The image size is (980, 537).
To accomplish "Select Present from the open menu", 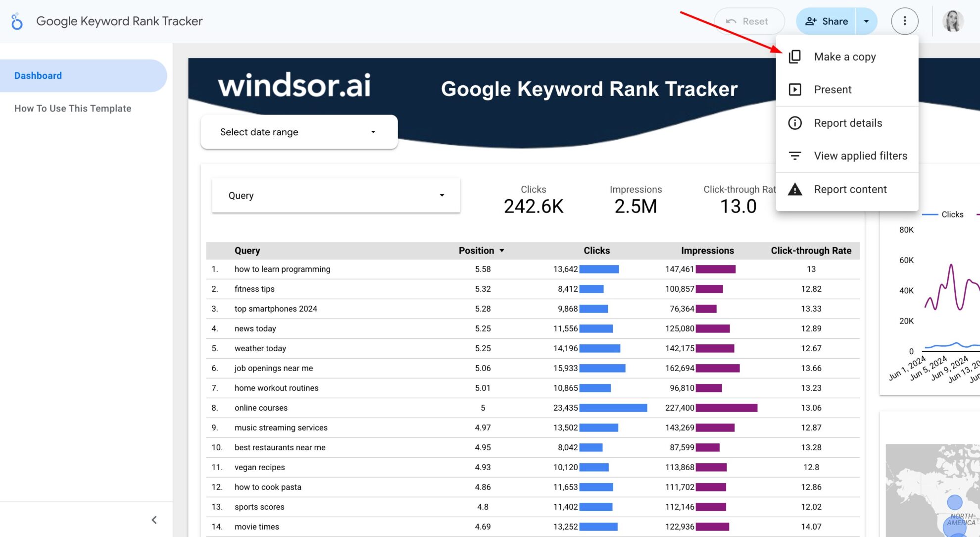I will tap(833, 89).
